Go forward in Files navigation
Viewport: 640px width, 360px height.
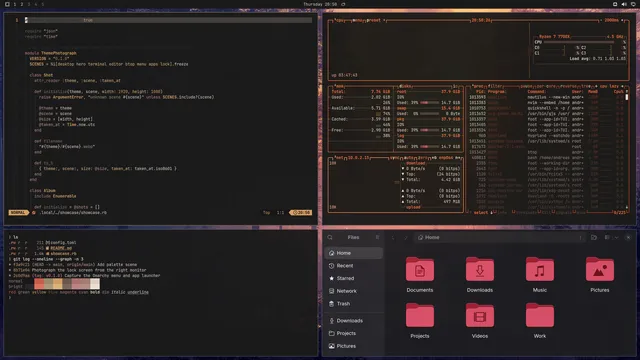click(406, 238)
